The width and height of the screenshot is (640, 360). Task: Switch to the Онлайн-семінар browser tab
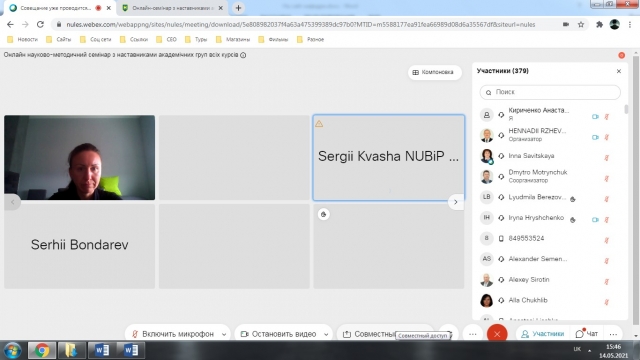(x=172, y=8)
